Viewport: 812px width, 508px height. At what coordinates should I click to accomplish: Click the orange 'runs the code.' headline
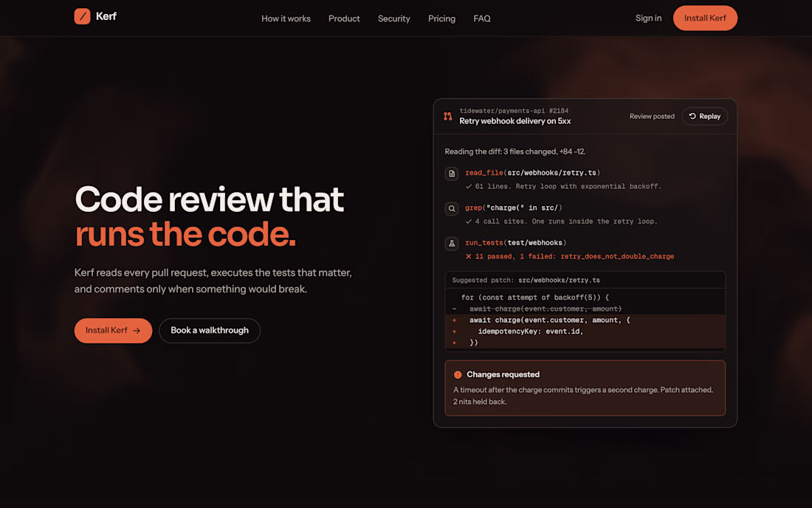click(x=185, y=235)
